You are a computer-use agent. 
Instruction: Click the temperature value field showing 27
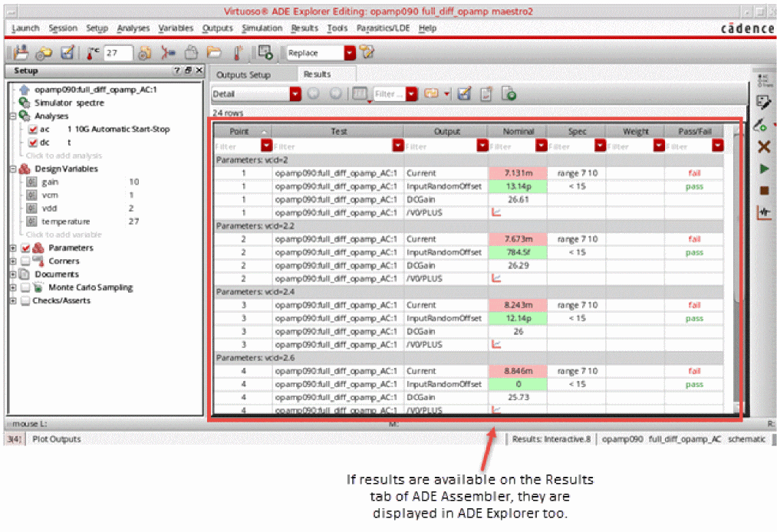(x=118, y=52)
